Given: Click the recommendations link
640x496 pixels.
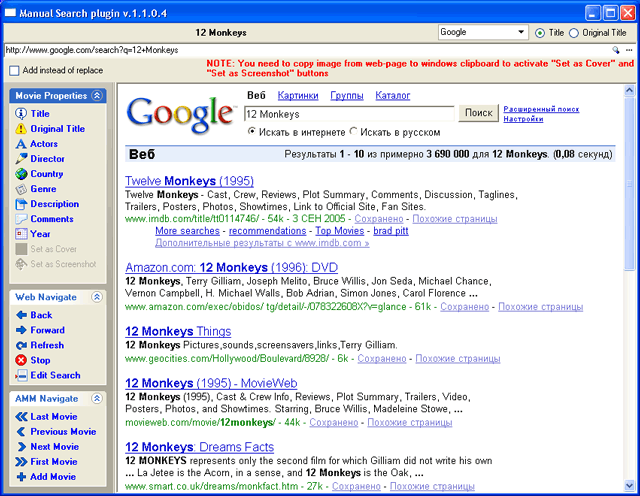Looking at the screenshot, I should click(267, 231).
